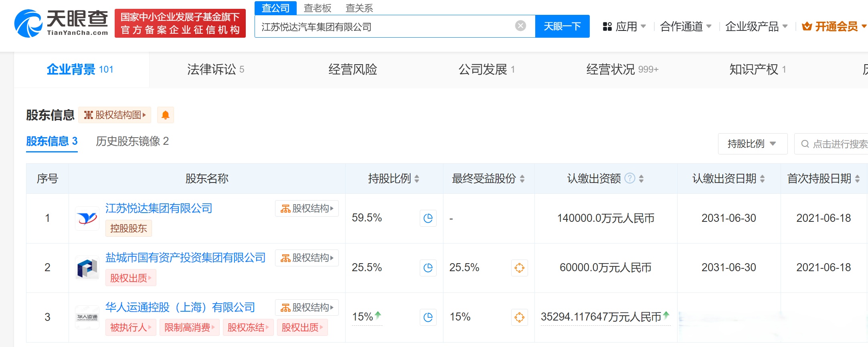The height and width of the screenshot is (347, 868).
Task: Select the 股东信息 3 sub-tab
Action: (x=52, y=141)
